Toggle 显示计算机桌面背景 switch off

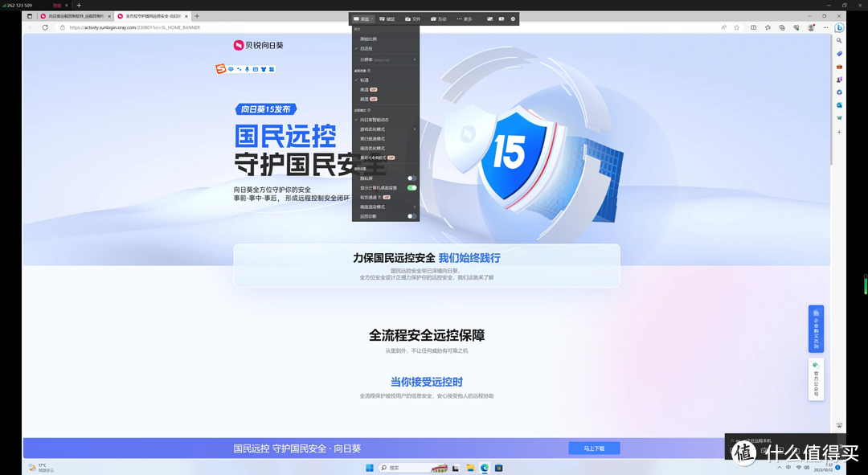click(x=411, y=188)
